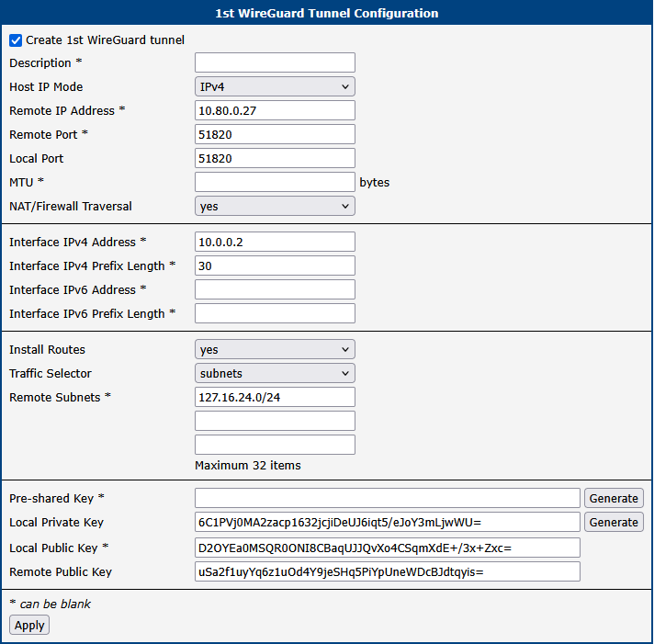Click the 'Host IP Mode' label
This screenshot has width=654, height=644.
[x=46, y=86]
